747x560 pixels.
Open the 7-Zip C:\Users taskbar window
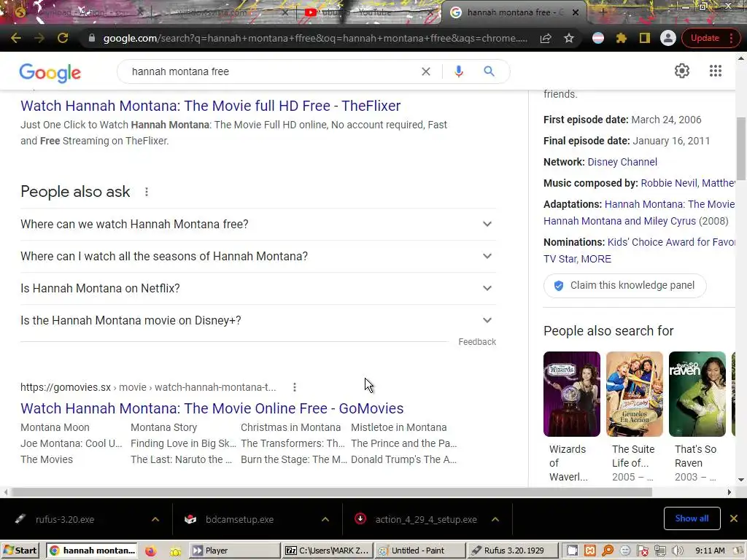coord(328,551)
